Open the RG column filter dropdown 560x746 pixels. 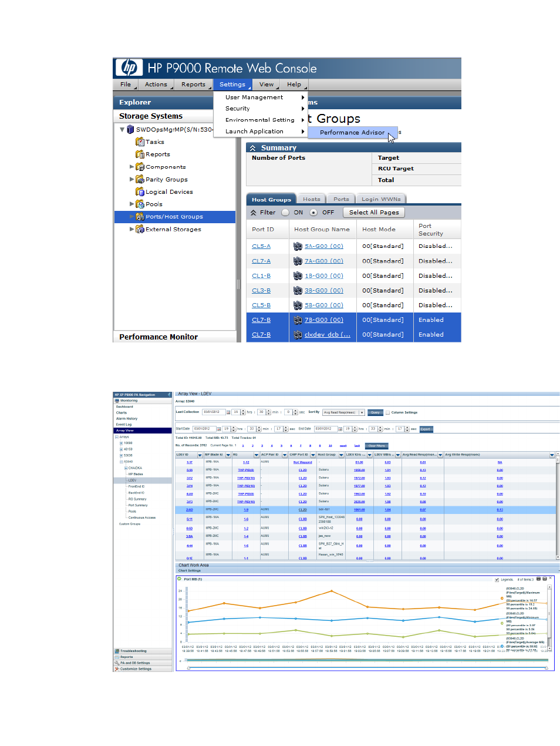pos(256,455)
